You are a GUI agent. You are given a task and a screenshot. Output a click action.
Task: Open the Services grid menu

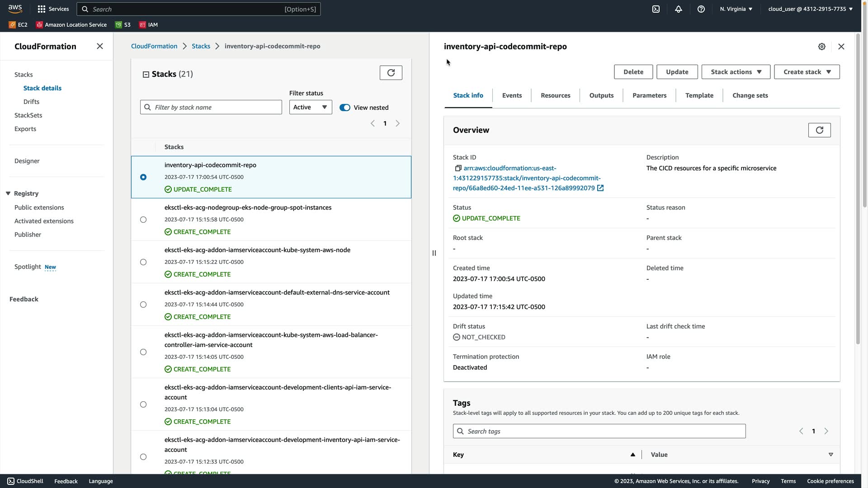(x=53, y=9)
